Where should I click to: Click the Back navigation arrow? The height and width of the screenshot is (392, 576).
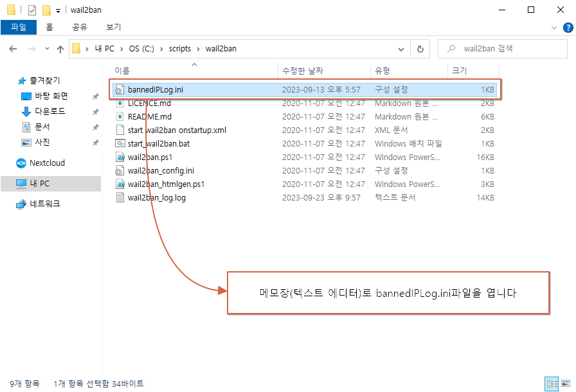pyautogui.click(x=13, y=49)
